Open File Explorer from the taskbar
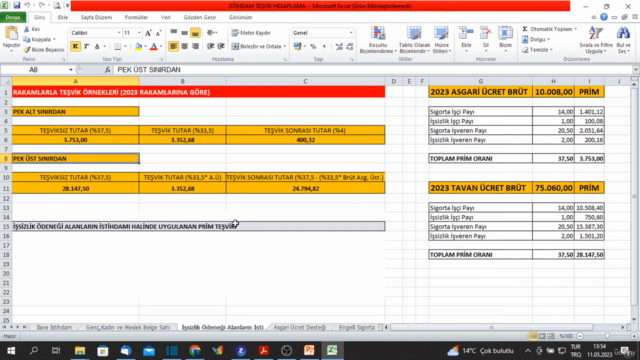The image size is (640, 360). pyautogui.click(x=80, y=351)
